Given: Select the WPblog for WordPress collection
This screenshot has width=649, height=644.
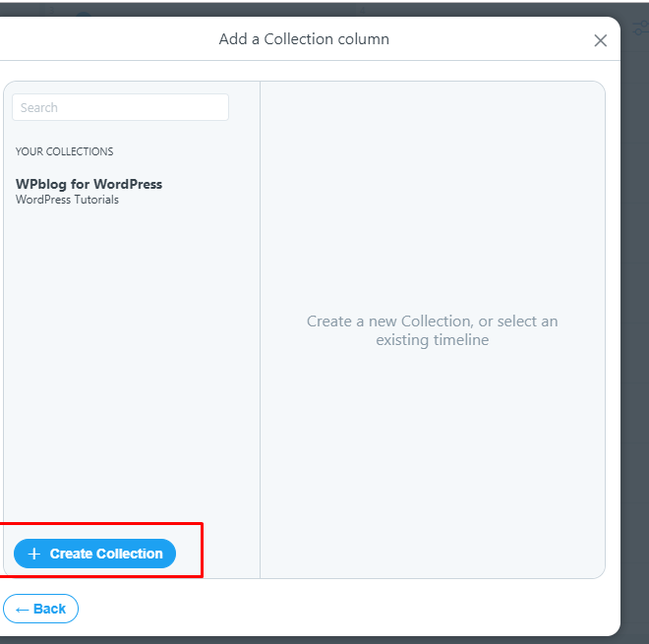Looking at the screenshot, I should [x=88, y=192].
